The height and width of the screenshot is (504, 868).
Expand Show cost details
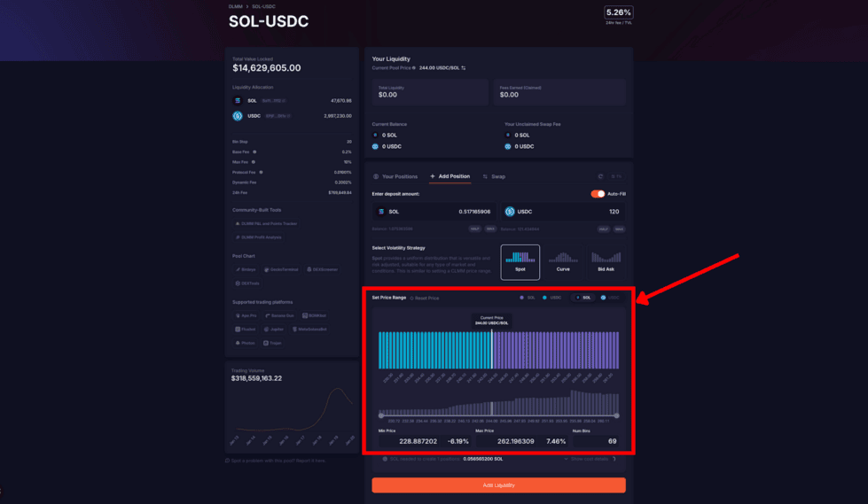coord(589,459)
